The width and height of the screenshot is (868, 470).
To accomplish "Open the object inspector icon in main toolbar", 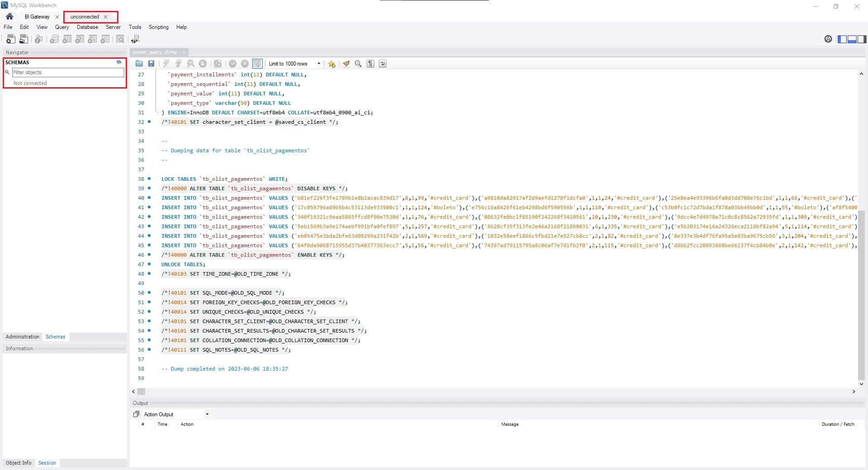I will (39, 39).
